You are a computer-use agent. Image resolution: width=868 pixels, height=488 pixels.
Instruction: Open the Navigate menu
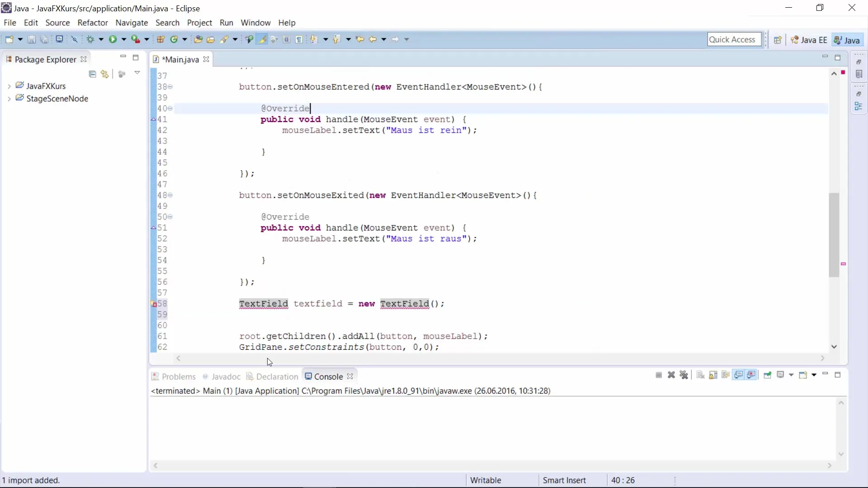(132, 23)
